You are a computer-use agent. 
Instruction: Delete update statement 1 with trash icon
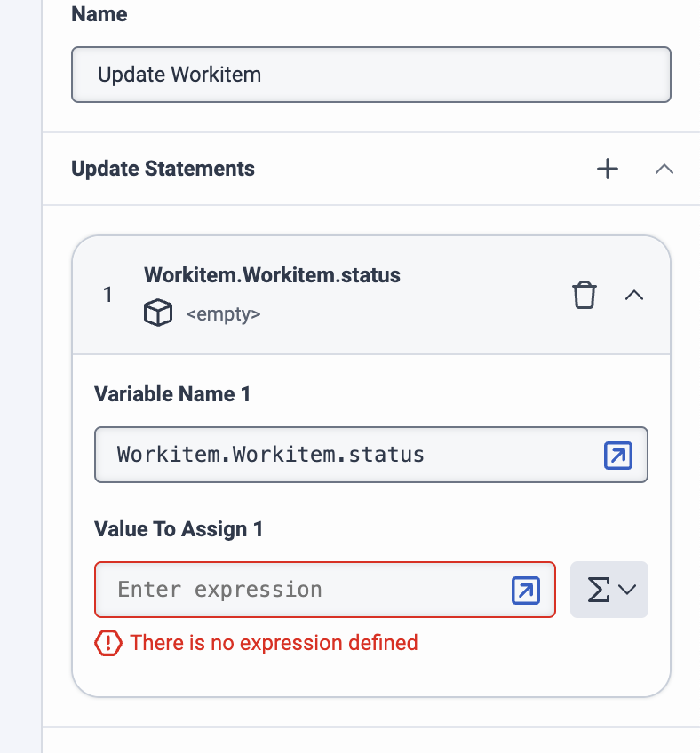pyautogui.click(x=584, y=295)
